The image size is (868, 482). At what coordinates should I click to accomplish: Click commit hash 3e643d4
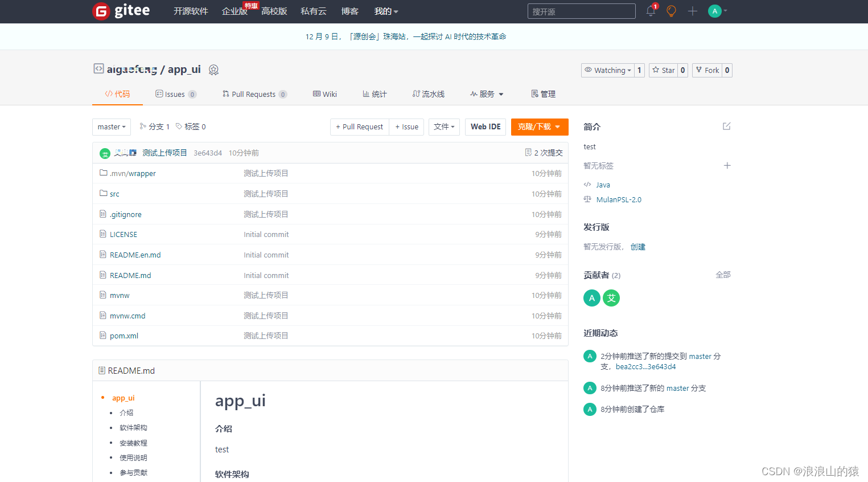pos(208,153)
